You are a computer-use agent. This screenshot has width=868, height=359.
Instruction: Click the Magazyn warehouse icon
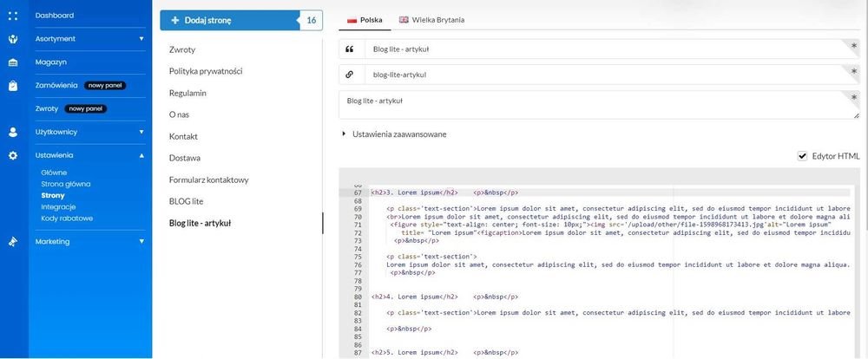(x=13, y=62)
